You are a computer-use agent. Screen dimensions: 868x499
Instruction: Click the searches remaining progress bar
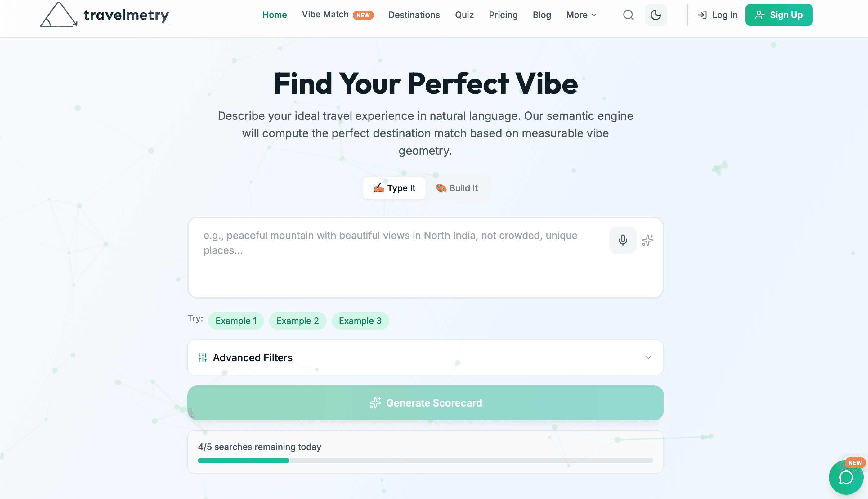(x=425, y=461)
